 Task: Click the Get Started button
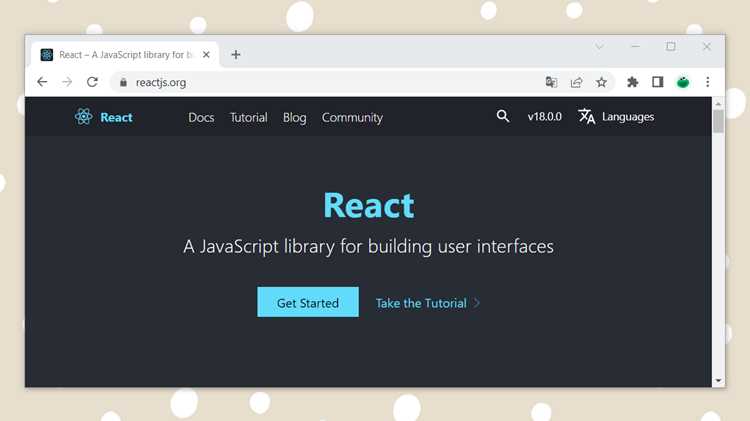308,302
